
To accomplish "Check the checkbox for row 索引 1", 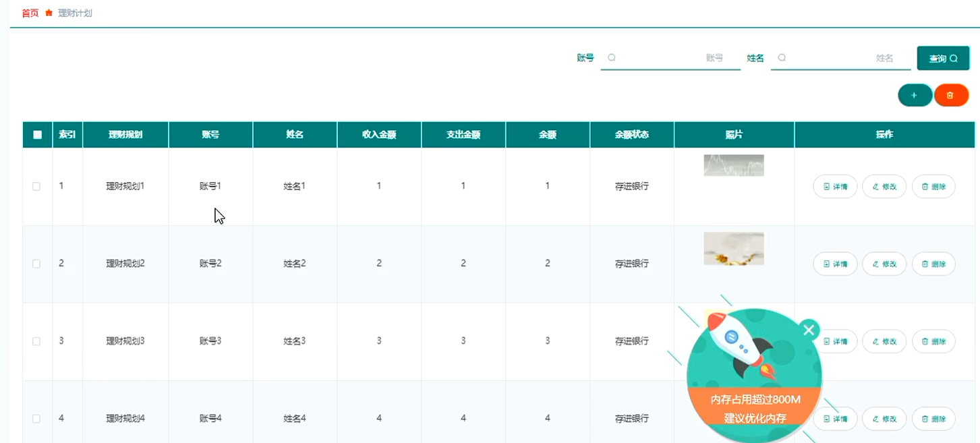I will click(37, 186).
